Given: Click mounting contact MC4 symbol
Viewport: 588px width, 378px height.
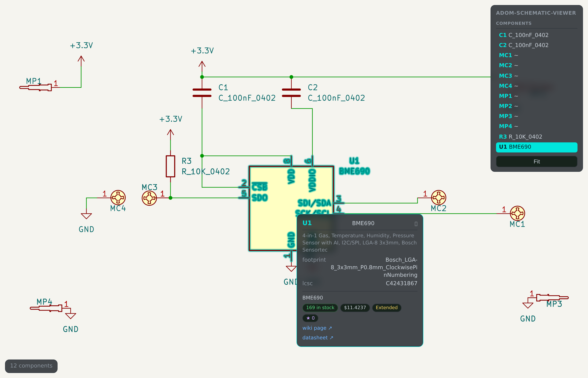Looking at the screenshot, I should 118,198.
